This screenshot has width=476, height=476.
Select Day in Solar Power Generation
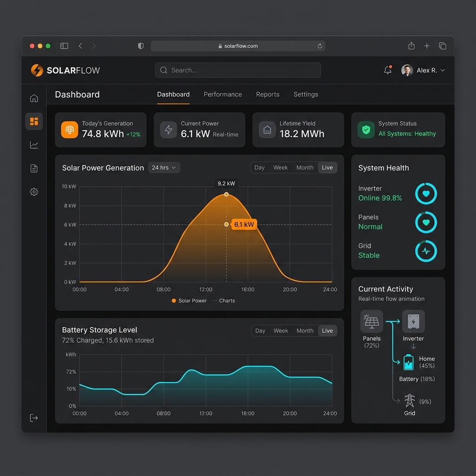pos(259,167)
